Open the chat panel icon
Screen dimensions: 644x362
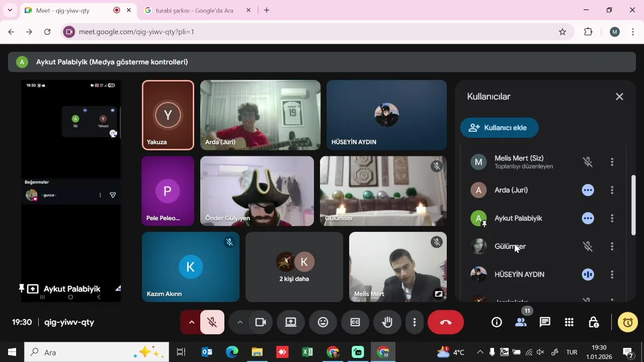(x=545, y=322)
